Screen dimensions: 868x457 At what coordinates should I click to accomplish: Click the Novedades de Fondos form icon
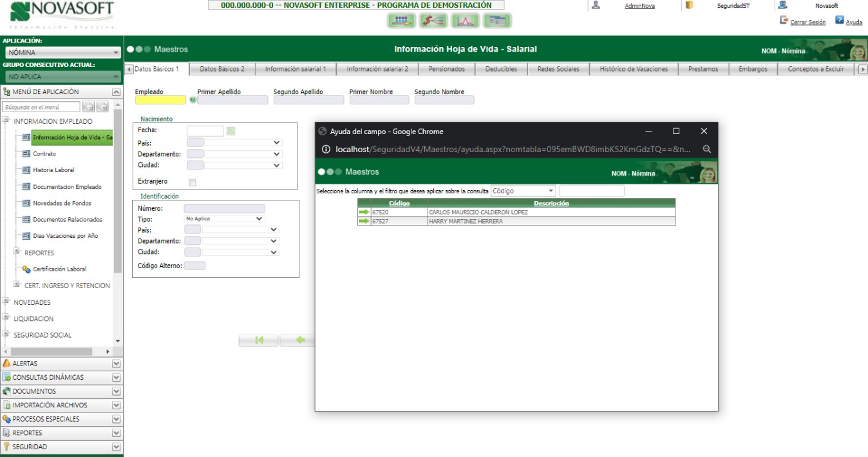click(26, 203)
